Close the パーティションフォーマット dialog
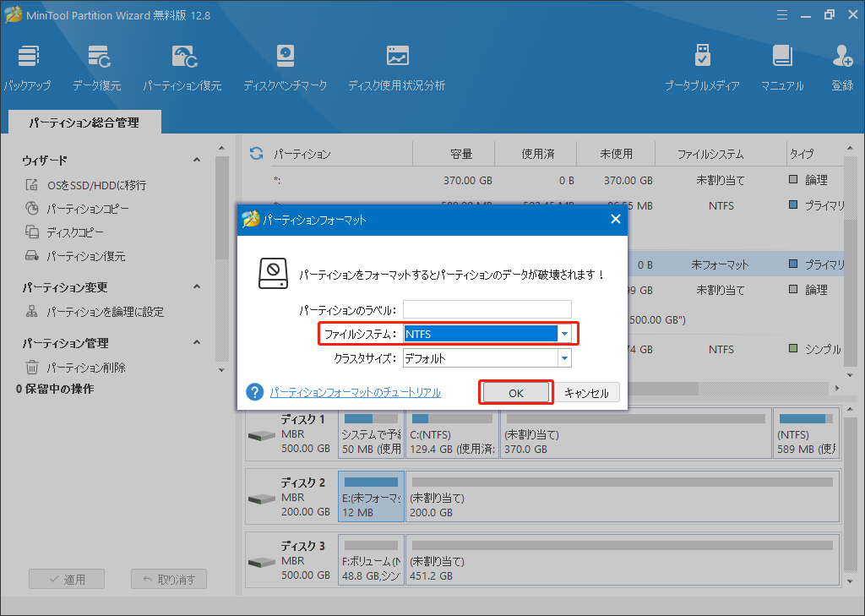Screen dimensions: 865x616 coord(616,219)
